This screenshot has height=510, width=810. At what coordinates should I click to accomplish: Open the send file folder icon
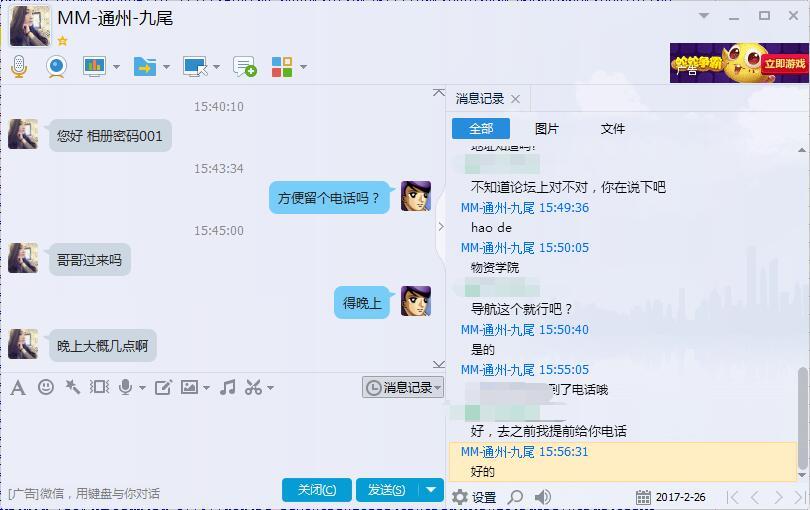tap(145, 67)
